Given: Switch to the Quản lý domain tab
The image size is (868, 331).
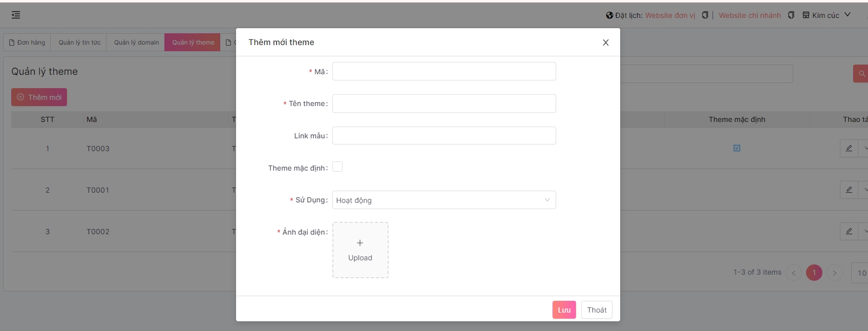Looking at the screenshot, I should point(136,43).
